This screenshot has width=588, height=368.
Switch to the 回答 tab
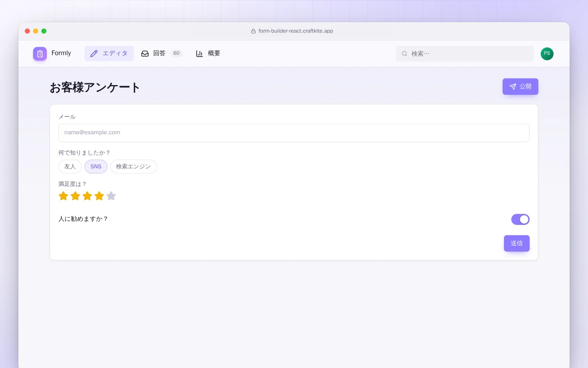tap(162, 53)
